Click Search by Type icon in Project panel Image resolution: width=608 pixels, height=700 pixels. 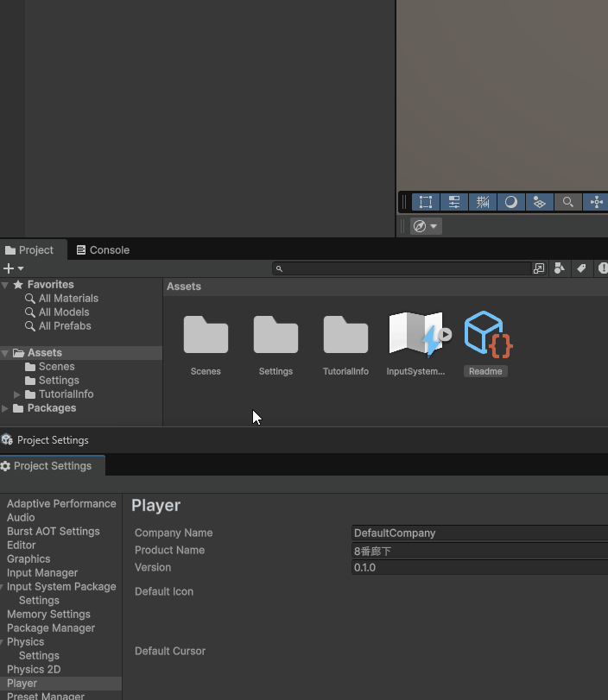coord(560,268)
